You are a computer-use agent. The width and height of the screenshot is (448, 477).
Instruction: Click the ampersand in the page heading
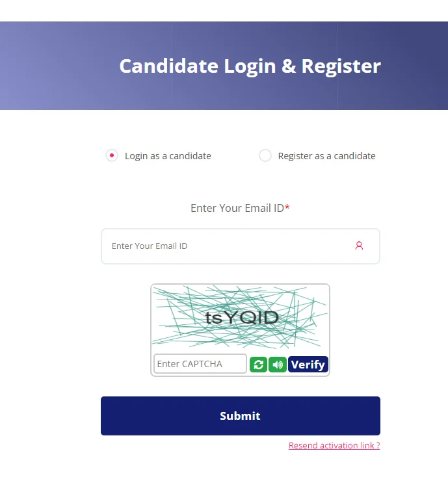(289, 66)
